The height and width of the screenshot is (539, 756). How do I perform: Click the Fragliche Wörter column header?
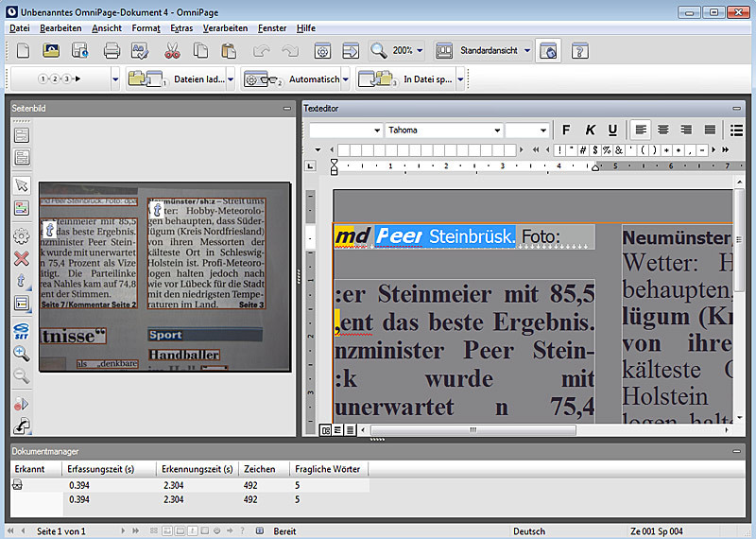click(x=328, y=469)
